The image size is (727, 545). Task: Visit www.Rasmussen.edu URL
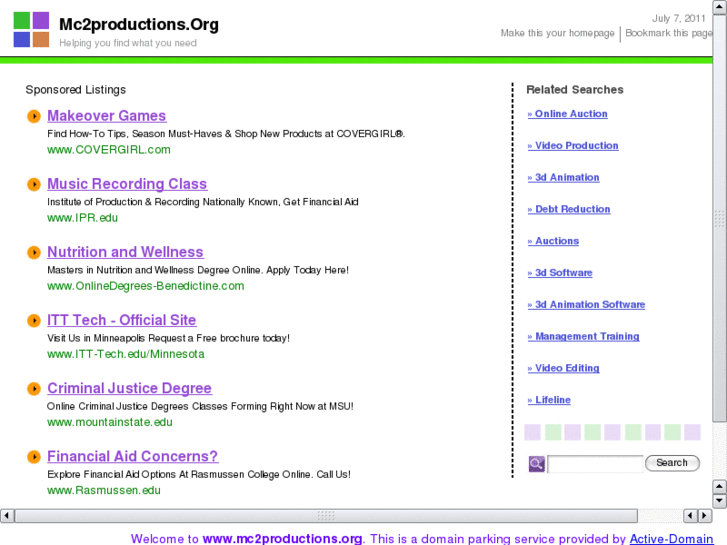click(x=104, y=491)
